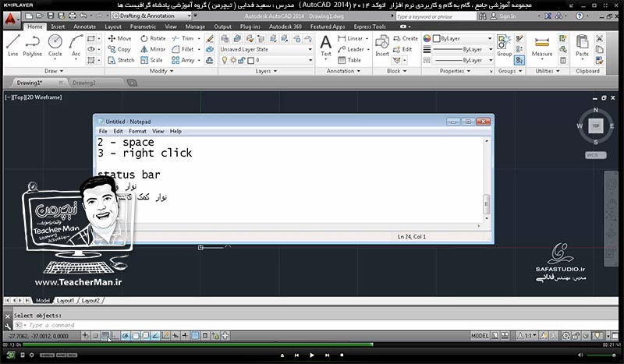Select the Arc tool
The width and height of the screenshot is (624, 364).
tap(76, 46)
